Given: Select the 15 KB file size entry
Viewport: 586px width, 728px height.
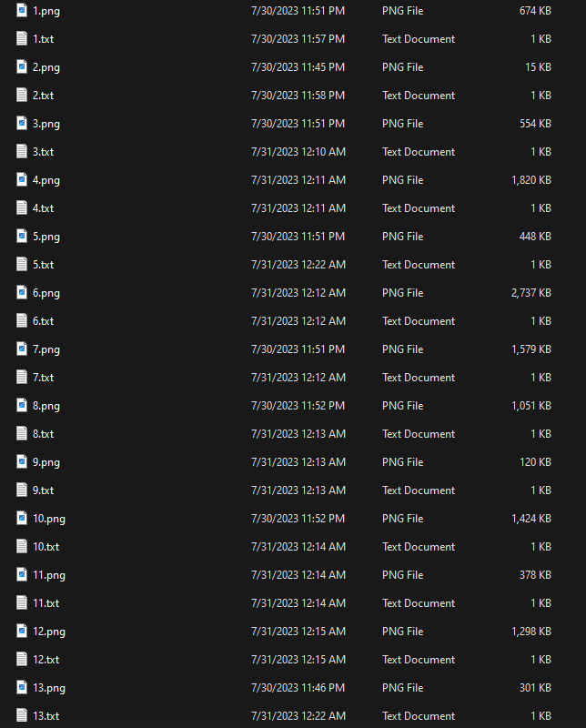Looking at the screenshot, I should click(x=538, y=66).
